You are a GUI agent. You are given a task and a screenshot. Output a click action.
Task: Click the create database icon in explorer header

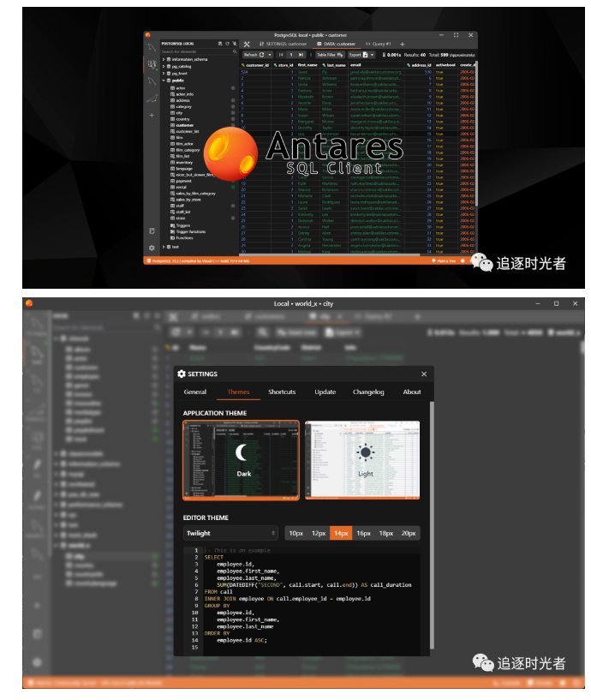(220, 44)
